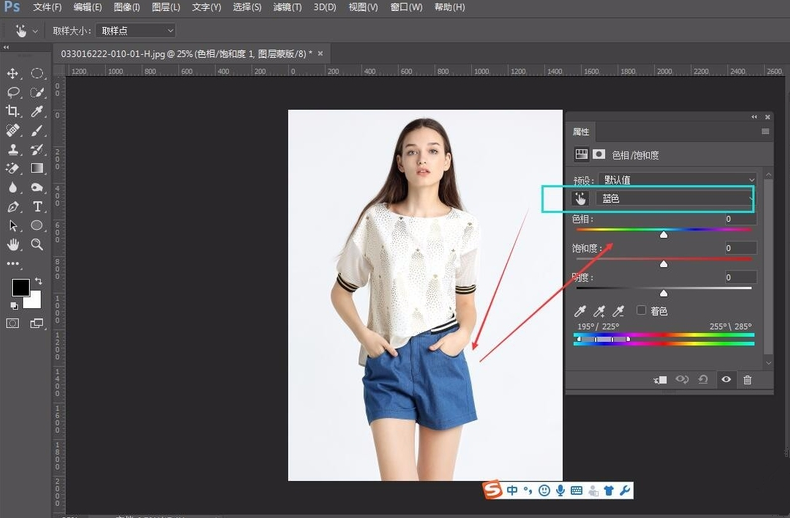Click the on-image adjustment hand icon
The width and height of the screenshot is (790, 518).
(x=581, y=199)
